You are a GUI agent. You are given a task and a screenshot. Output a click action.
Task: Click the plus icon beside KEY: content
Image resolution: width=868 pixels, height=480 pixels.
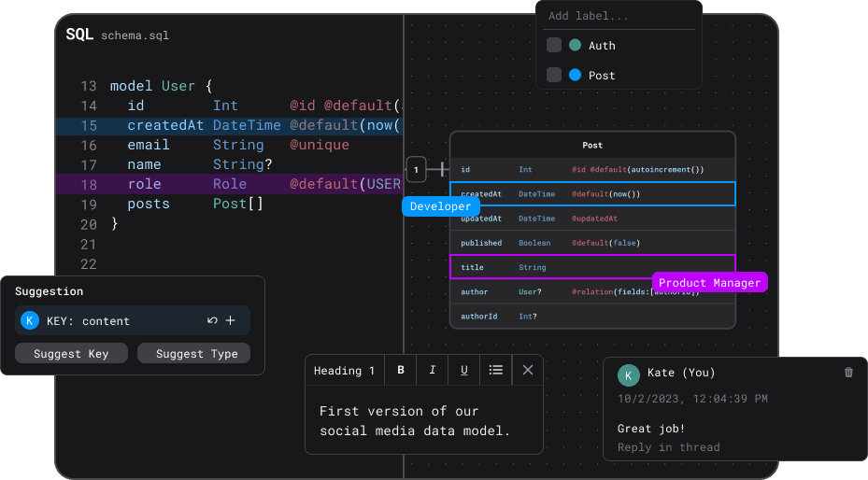point(231,320)
